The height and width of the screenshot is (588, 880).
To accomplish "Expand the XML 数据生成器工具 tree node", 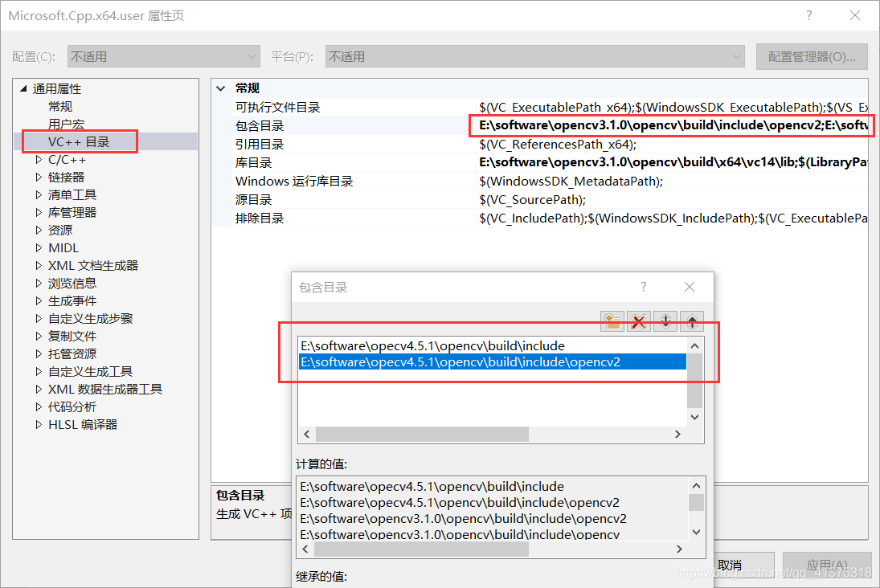I will click(x=39, y=390).
